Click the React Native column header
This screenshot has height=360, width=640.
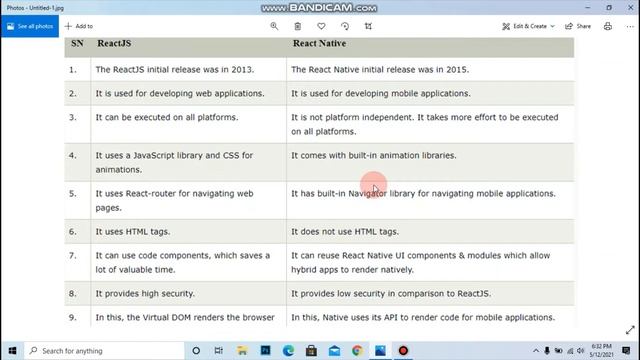pos(319,43)
